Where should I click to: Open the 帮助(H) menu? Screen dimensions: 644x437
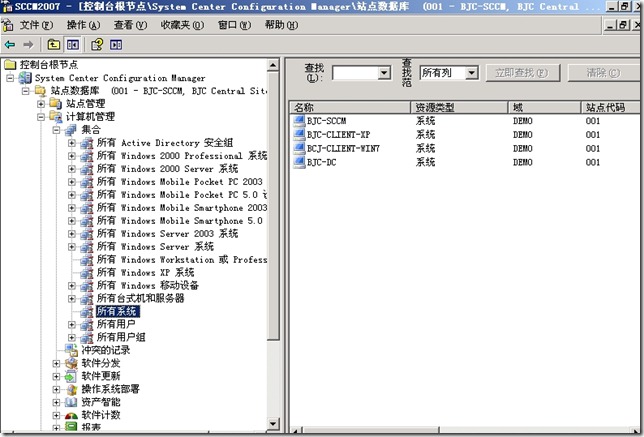281,25
